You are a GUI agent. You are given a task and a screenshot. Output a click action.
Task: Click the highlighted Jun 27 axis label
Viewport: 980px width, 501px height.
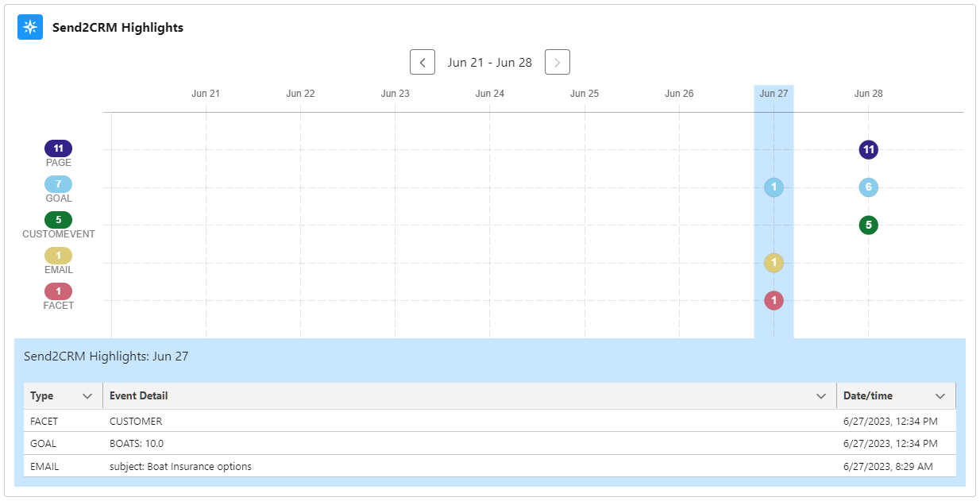tap(774, 94)
